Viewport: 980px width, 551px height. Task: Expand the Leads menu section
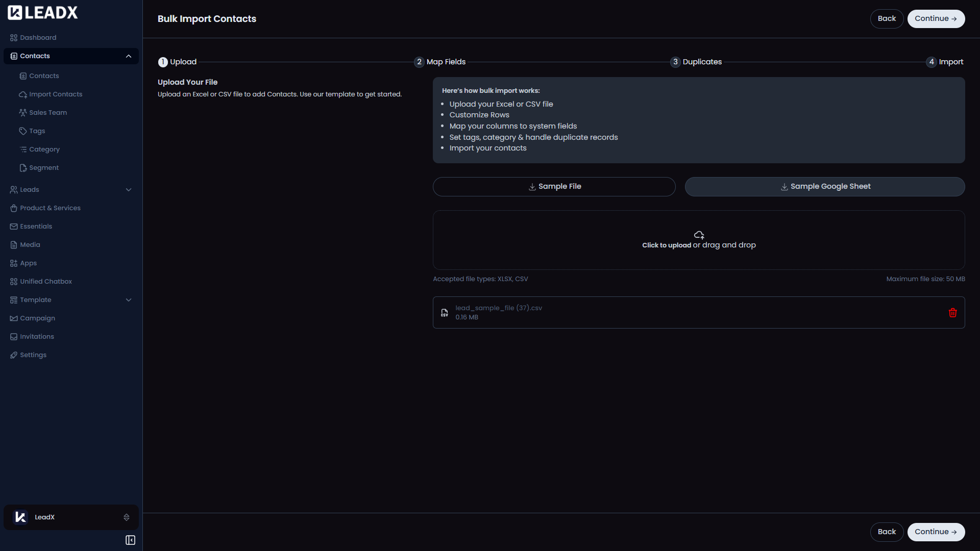tap(129, 189)
